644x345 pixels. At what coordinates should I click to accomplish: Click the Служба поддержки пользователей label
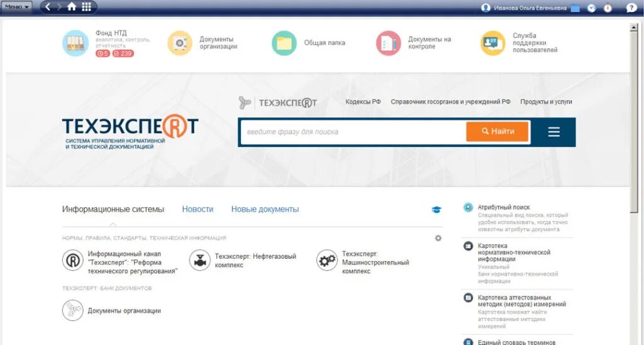coord(535,43)
